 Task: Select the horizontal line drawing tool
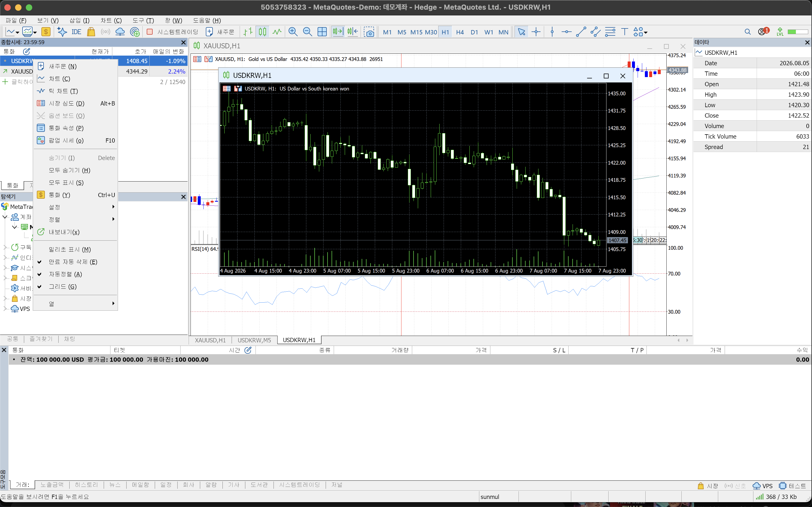point(567,32)
